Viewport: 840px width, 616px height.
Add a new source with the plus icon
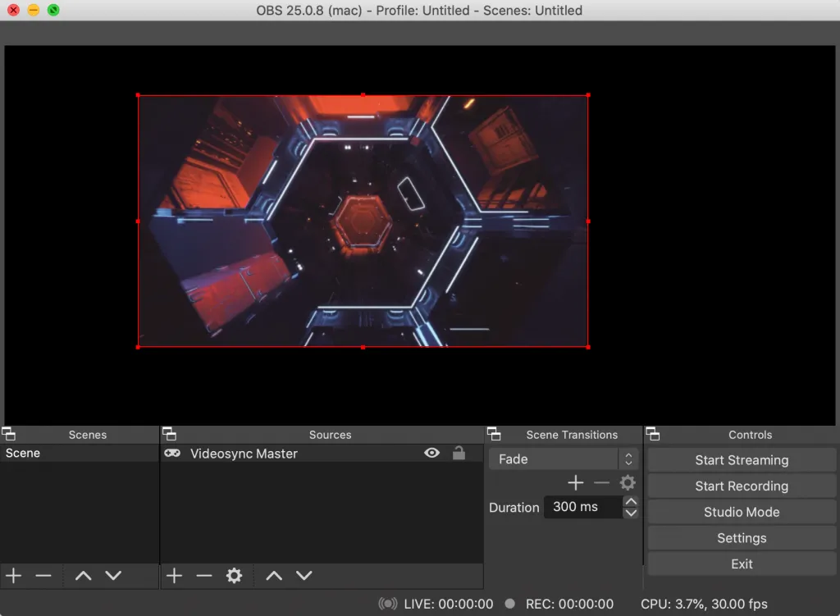point(174,575)
